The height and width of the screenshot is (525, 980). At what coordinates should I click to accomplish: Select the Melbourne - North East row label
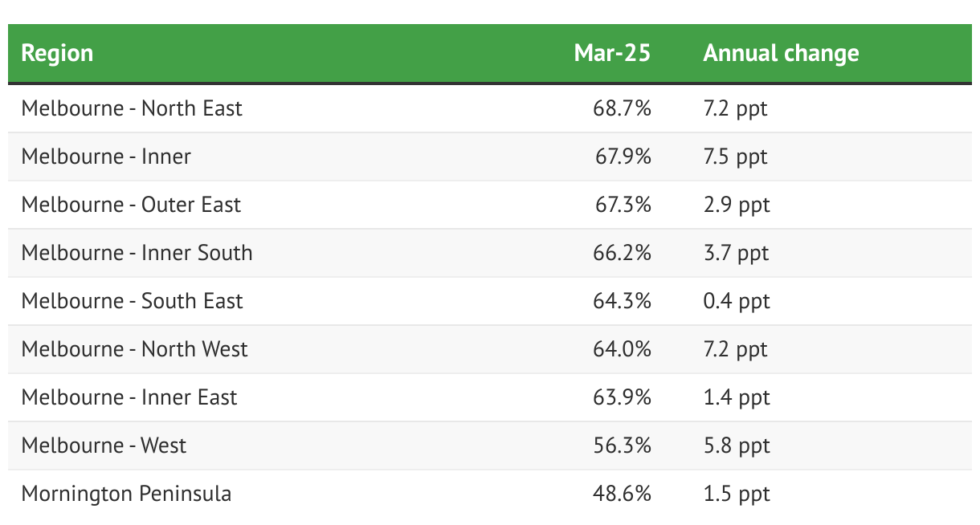(132, 108)
